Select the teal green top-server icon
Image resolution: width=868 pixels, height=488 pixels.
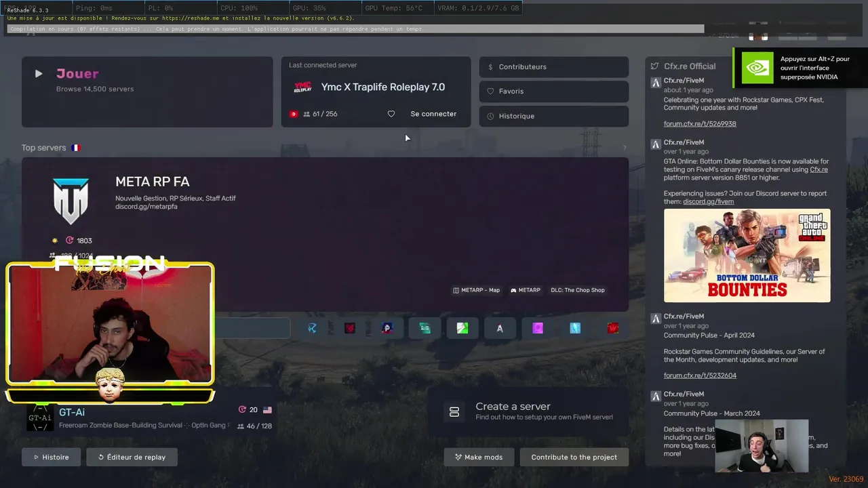coord(425,328)
